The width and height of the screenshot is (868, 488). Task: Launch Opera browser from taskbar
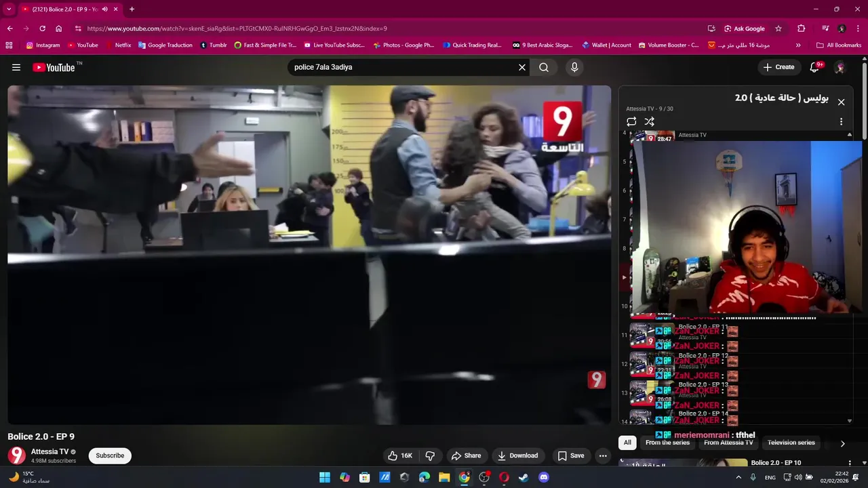[504, 477]
